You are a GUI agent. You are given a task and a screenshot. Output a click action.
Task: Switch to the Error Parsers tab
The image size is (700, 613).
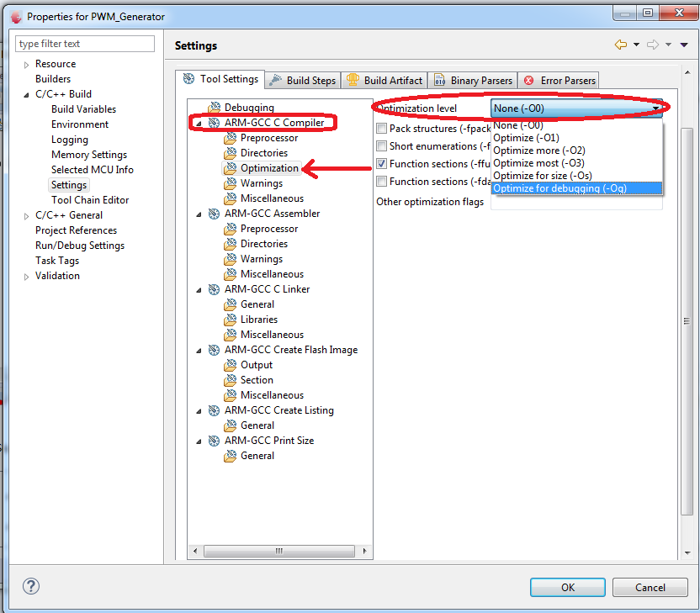tap(559, 81)
